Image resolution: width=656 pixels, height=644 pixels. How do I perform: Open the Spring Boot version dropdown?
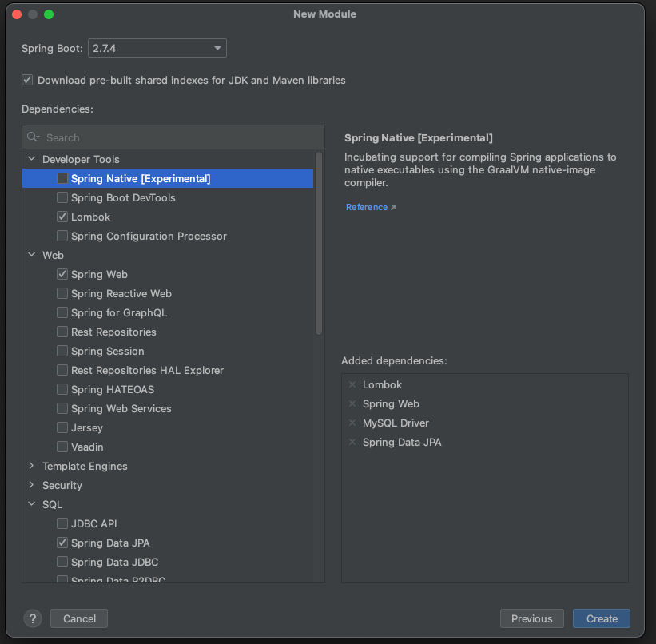coord(157,48)
